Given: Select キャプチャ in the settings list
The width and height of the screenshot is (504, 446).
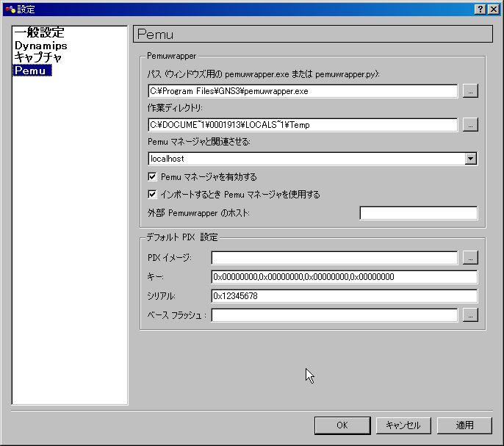Looking at the screenshot, I should click(x=37, y=57).
